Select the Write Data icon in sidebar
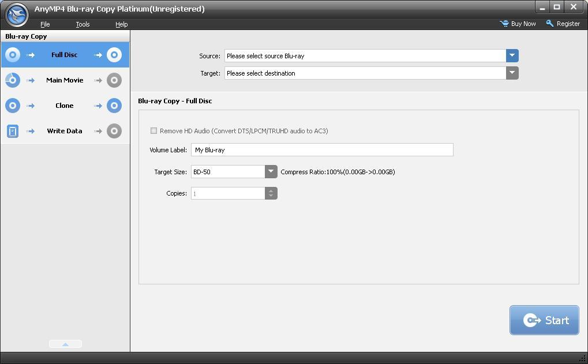 (12, 130)
